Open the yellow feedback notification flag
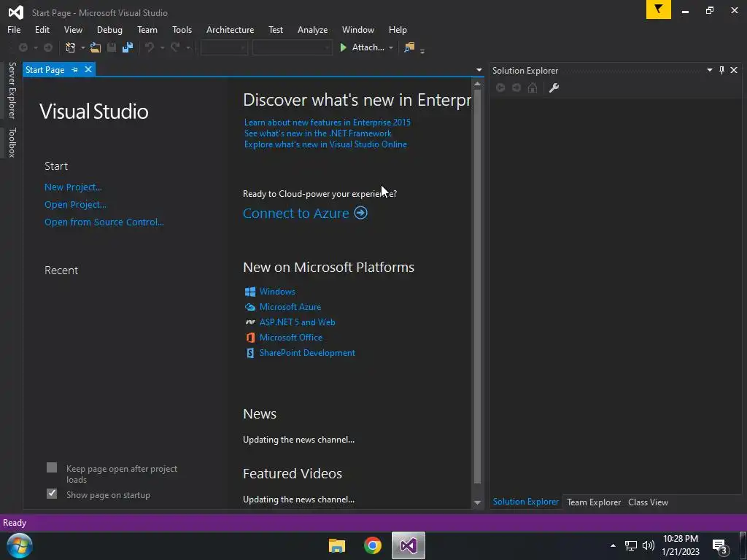The width and height of the screenshot is (747, 560). (x=659, y=9)
